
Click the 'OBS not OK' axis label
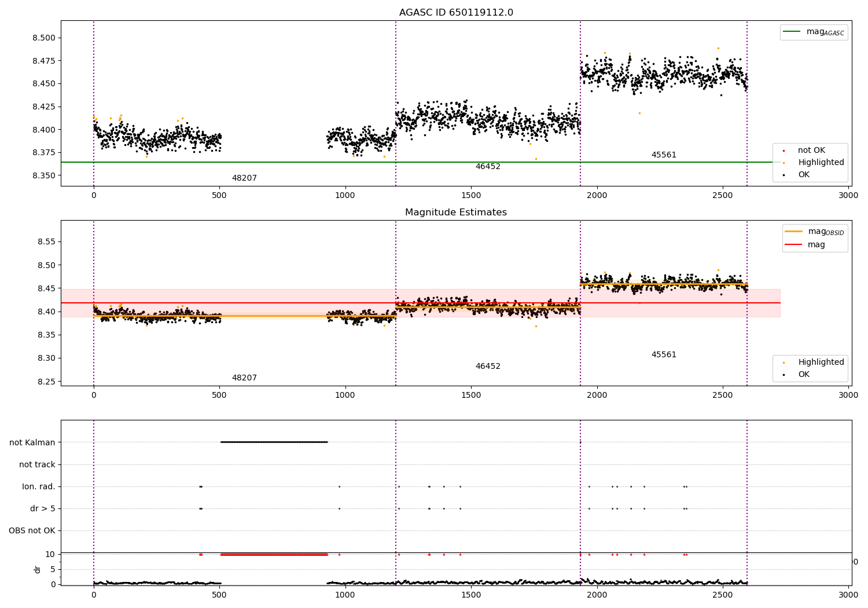pyautogui.click(x=32, y=530)
